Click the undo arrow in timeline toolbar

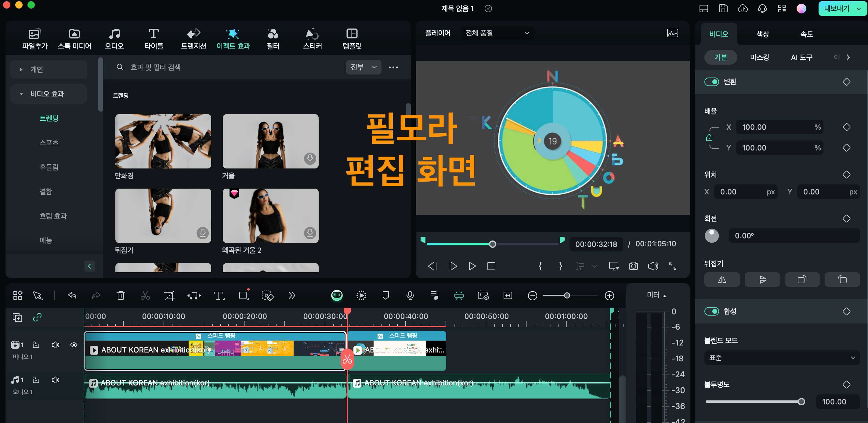click(x=72, y=296)
